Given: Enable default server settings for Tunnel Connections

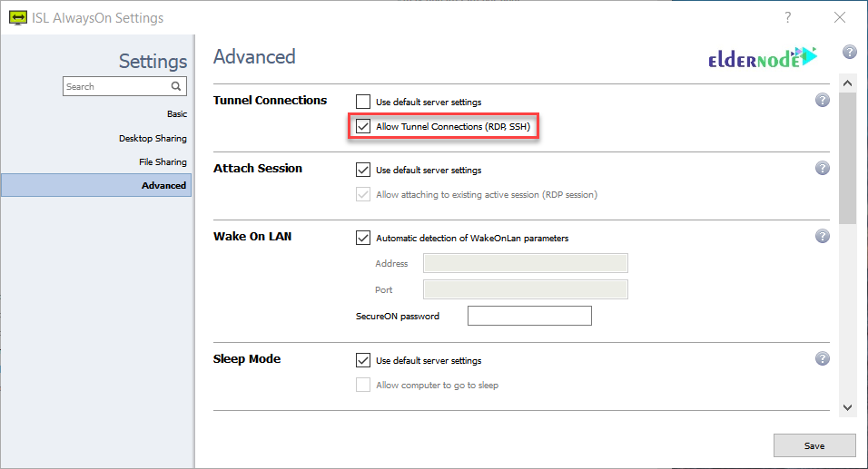Looking at the screenshot, I should pyautogui.click(x=363, y=102).
